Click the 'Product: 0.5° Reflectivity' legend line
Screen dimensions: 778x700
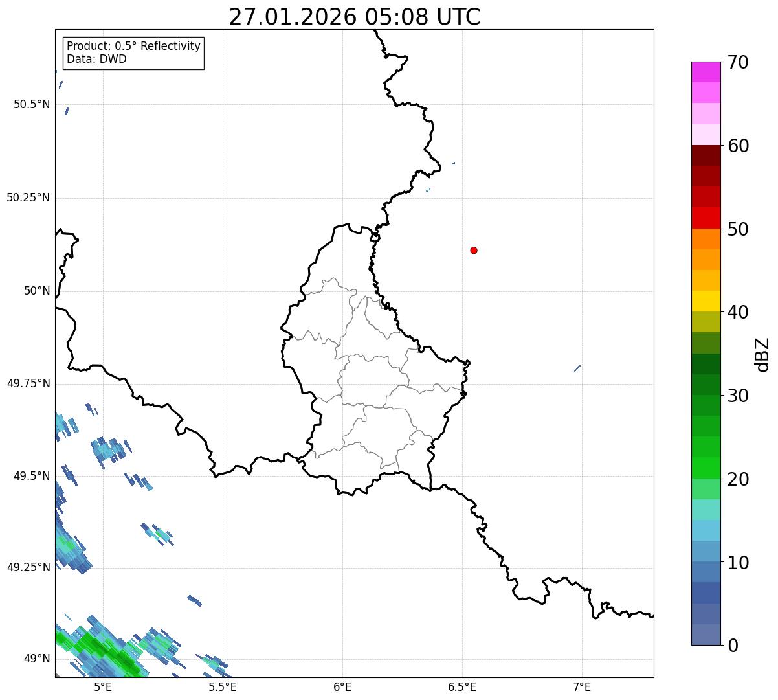pos(133,47)
